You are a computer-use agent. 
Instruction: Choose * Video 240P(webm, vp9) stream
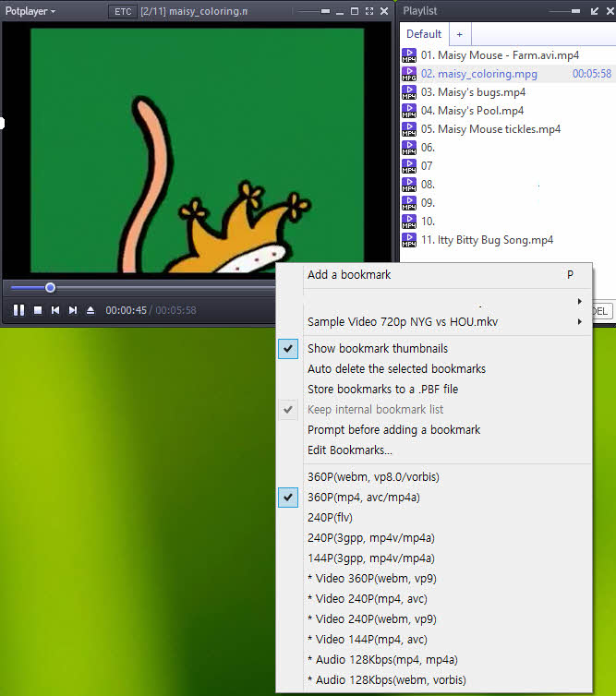click(x=434, y=619)
